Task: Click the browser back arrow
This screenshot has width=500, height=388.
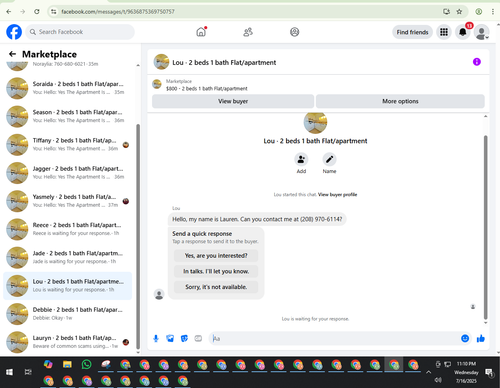Action: [9, 12]
